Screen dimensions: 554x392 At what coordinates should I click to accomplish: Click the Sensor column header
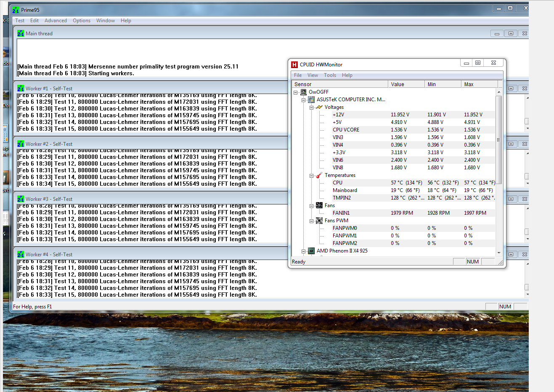coord(339,84)
